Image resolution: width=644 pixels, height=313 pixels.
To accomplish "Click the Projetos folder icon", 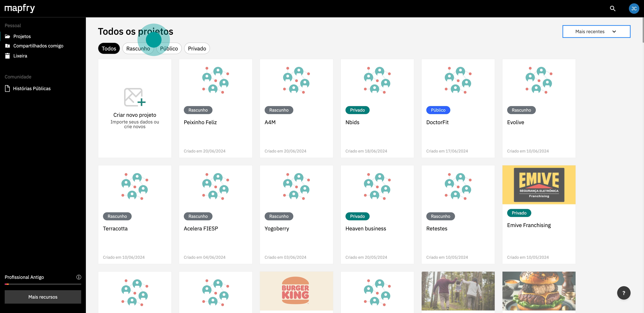I will pyautogui.click(x=8, y=37).
